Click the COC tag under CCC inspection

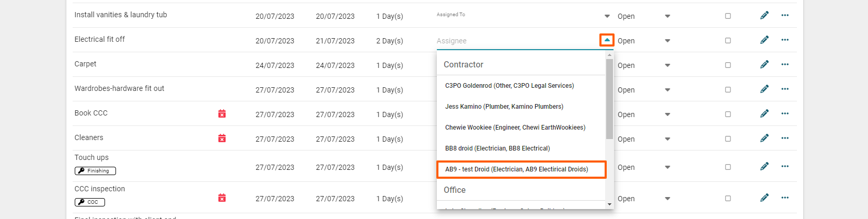[90, 202]
